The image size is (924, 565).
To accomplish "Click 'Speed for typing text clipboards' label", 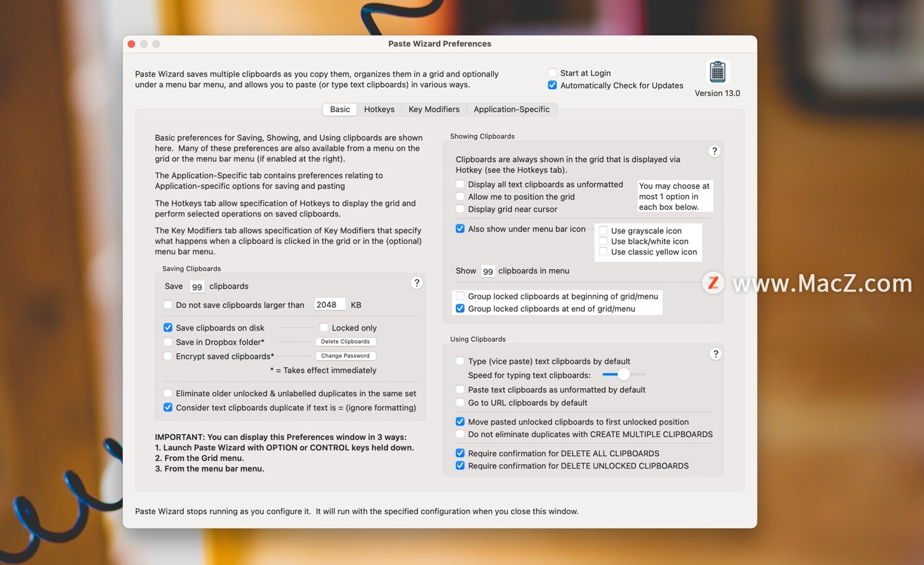I will click(530, 375).
